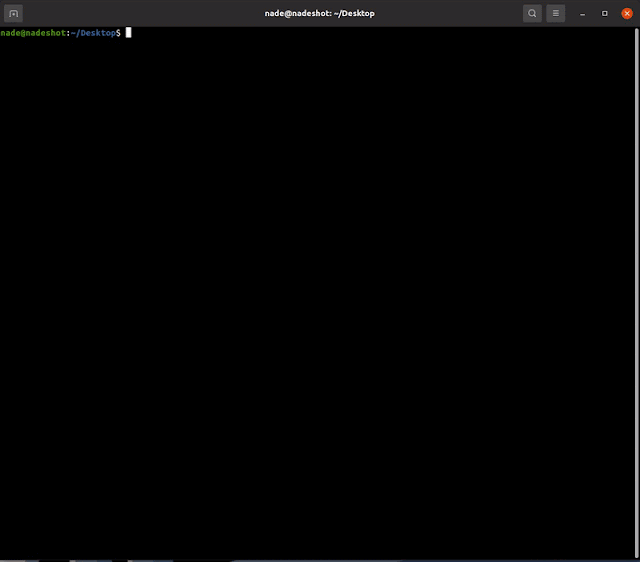The height and width of the screenshot is (562, 640).
Task: Click the blue ~/Desktop path in the prompt
Action: (93, 33)
